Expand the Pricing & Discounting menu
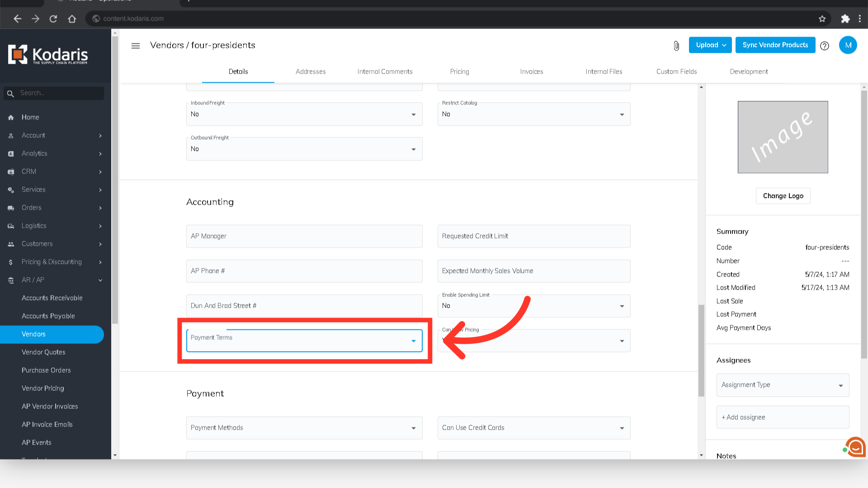The width and height of the screenshot is (868, 488). click(x=52, y=262)
